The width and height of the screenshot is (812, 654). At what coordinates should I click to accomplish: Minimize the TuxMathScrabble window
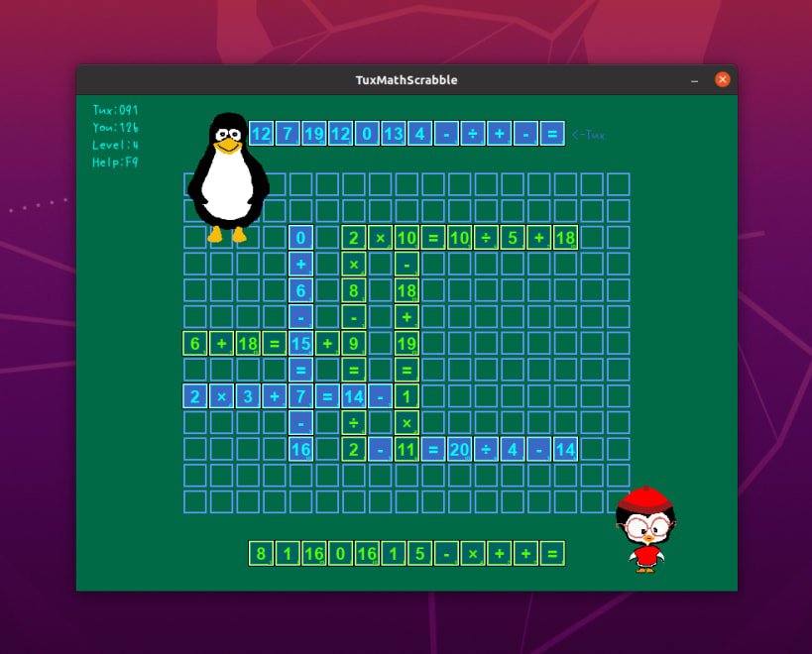point(694,80)
